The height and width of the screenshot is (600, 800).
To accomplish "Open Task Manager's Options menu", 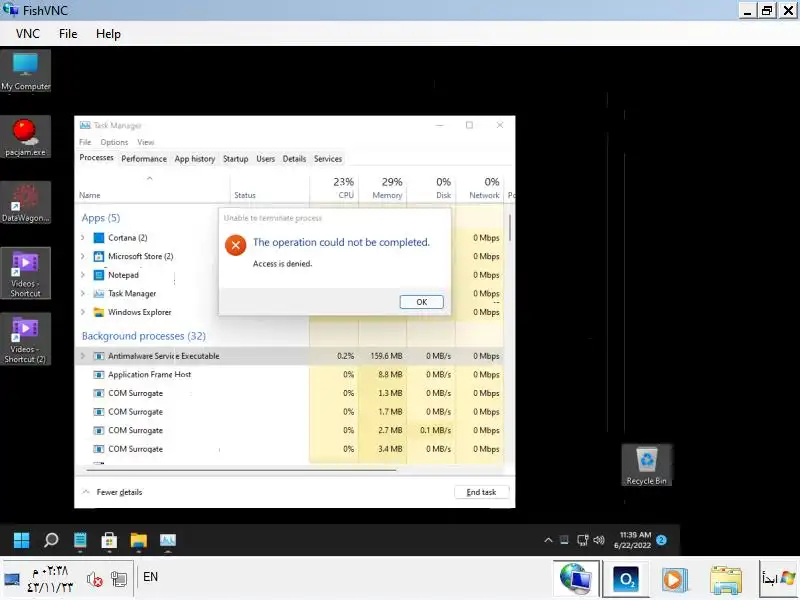I will coord(114,142).
